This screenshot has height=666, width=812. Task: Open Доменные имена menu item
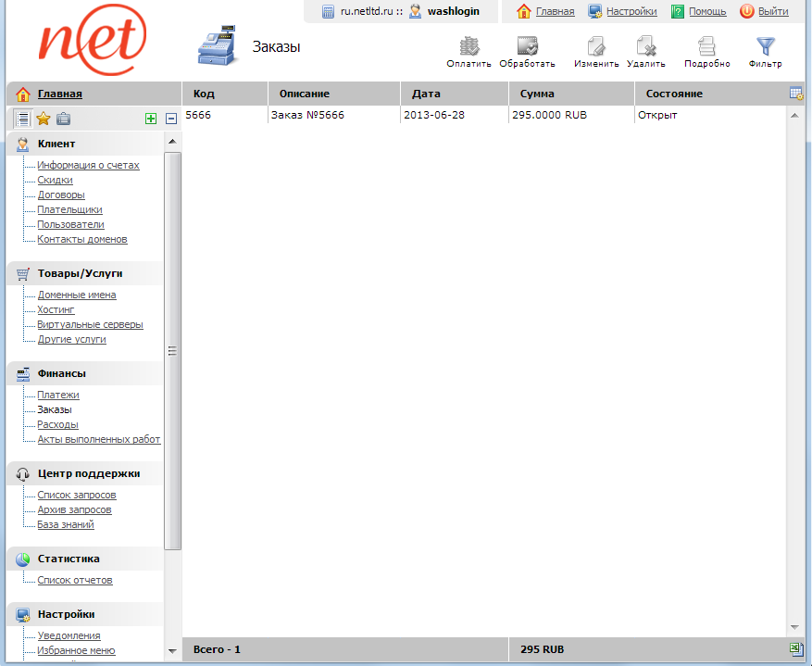[x=77, y=295]
